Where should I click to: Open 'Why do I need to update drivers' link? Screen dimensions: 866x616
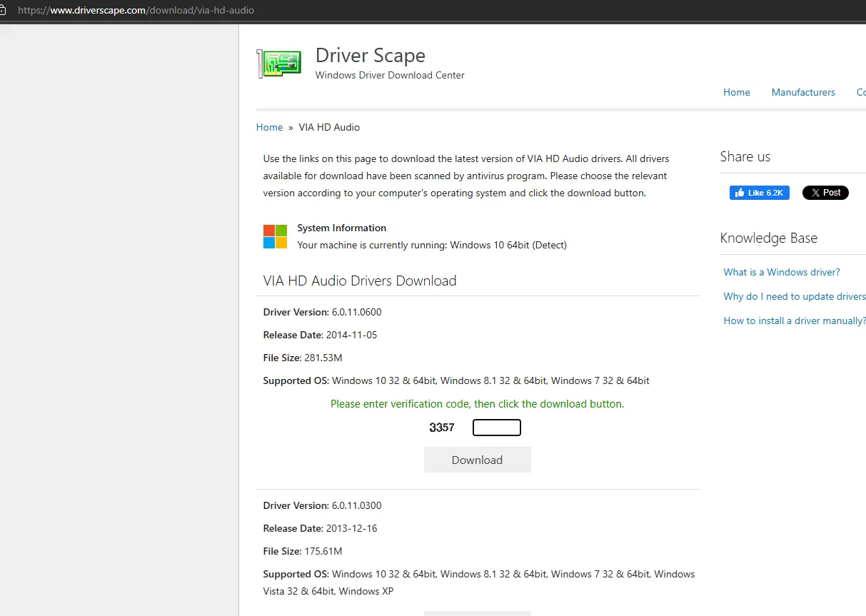tap(795, 296)
